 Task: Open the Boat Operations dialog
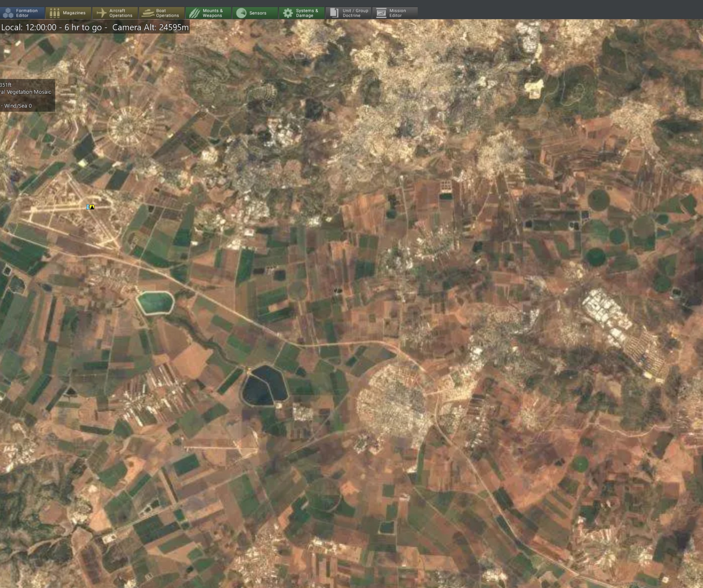(x=161, y=13)
